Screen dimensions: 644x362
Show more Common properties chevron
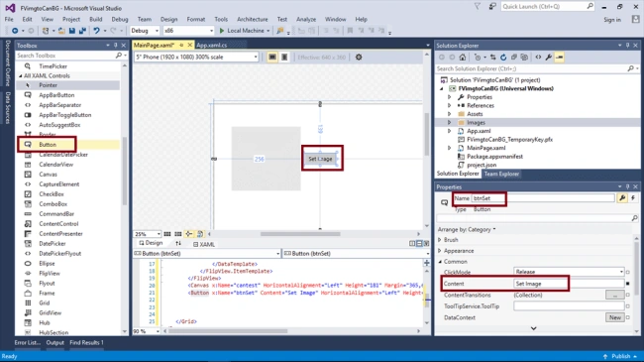coord(533,328)
